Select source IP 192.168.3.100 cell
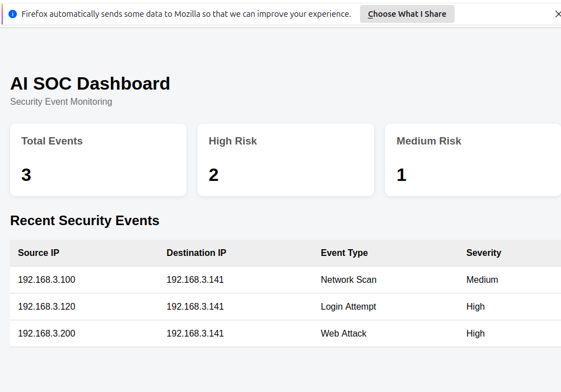This screenshot has width=561, height=392. (x=46, y=279)
